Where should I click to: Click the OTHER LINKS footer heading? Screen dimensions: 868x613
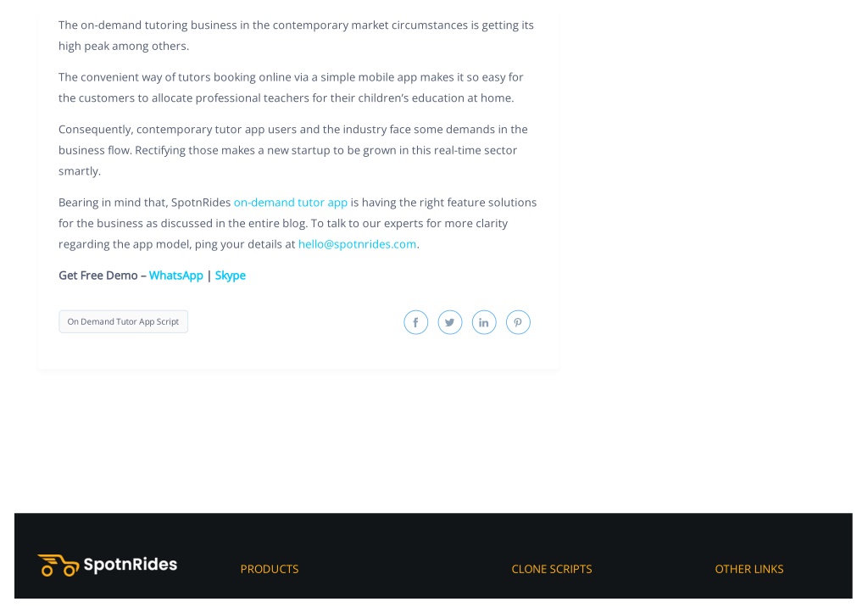(749, 569)
